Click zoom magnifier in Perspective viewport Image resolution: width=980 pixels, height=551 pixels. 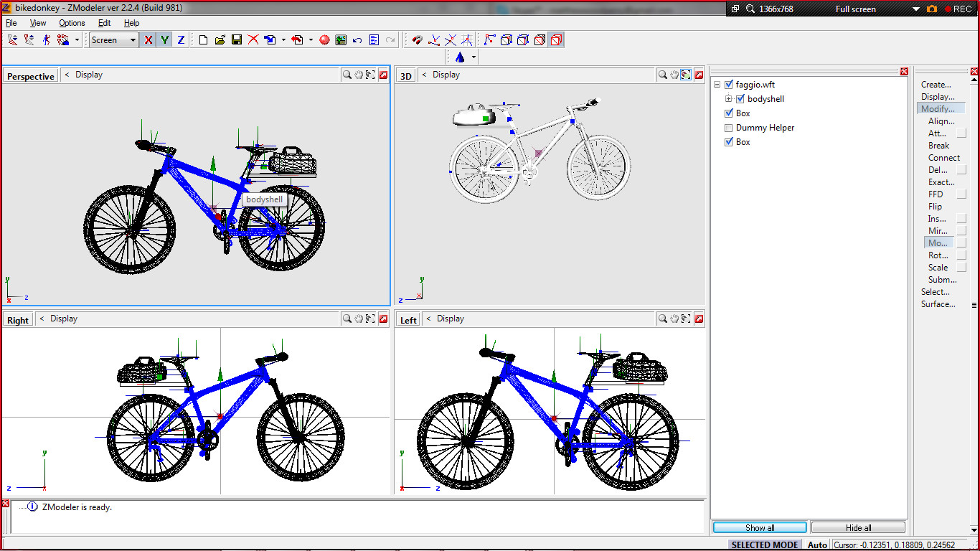coord(347,75)
